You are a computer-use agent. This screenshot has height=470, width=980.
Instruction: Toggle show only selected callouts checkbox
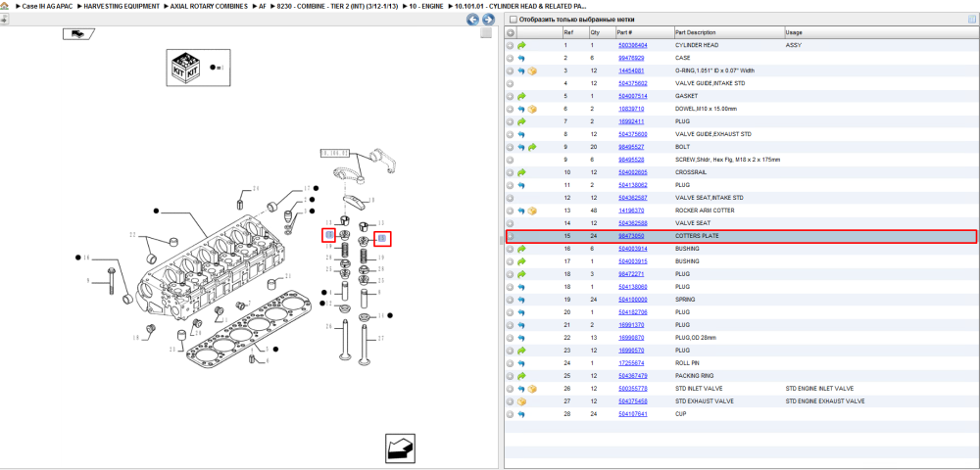click(x=514, y=20)
